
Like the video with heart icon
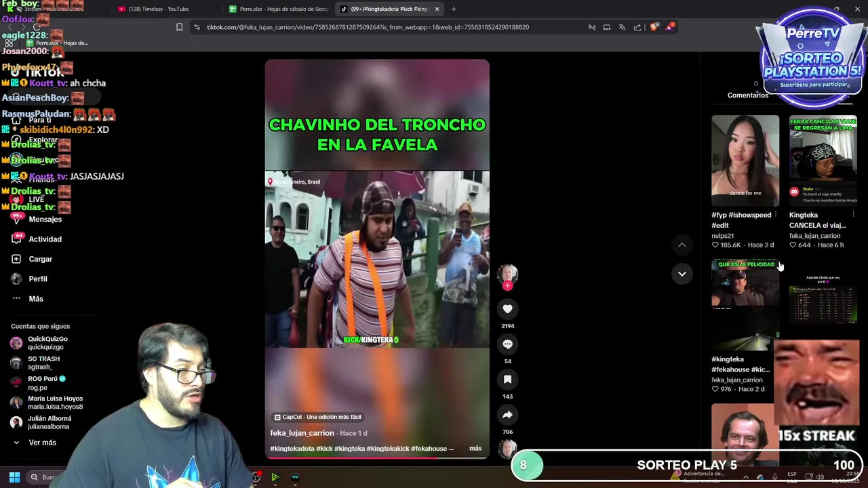[507, 309]
